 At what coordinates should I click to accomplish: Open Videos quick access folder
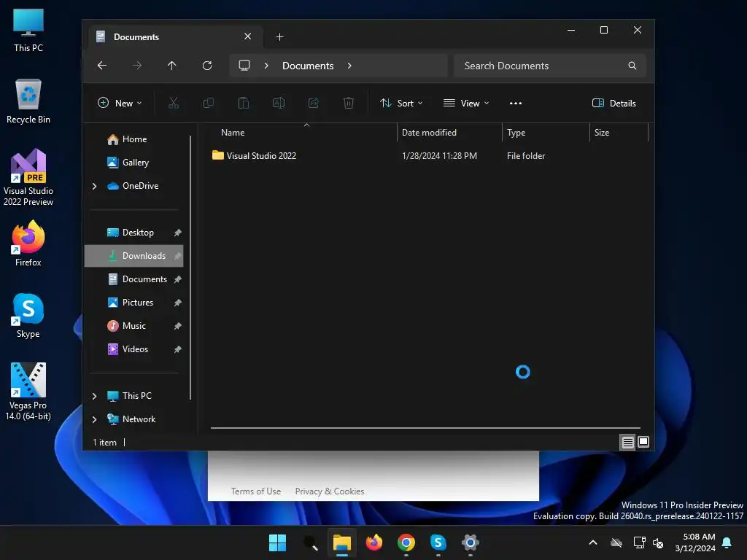(x=134, y=349)
